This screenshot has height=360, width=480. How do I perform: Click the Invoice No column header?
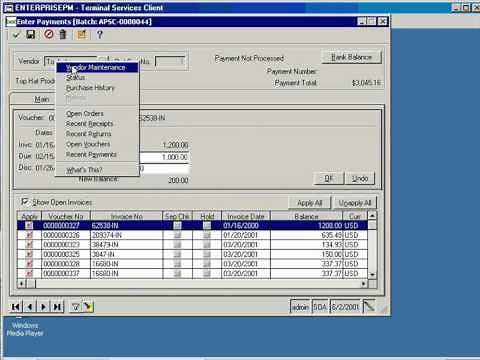point(127,216)
